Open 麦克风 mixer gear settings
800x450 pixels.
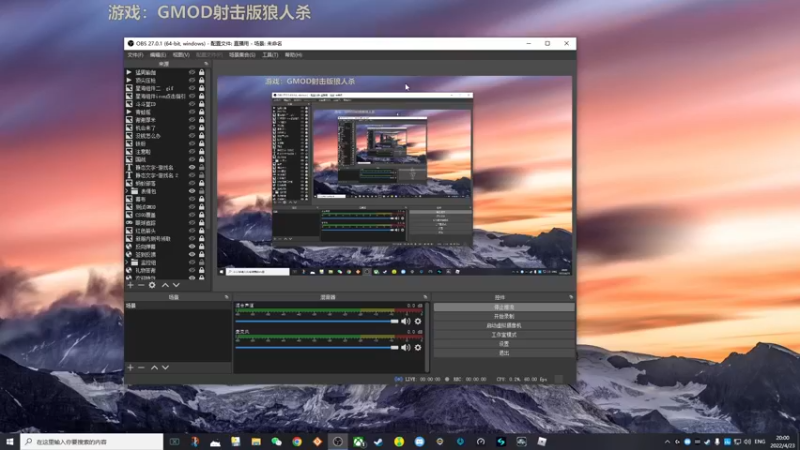point(418,347)
